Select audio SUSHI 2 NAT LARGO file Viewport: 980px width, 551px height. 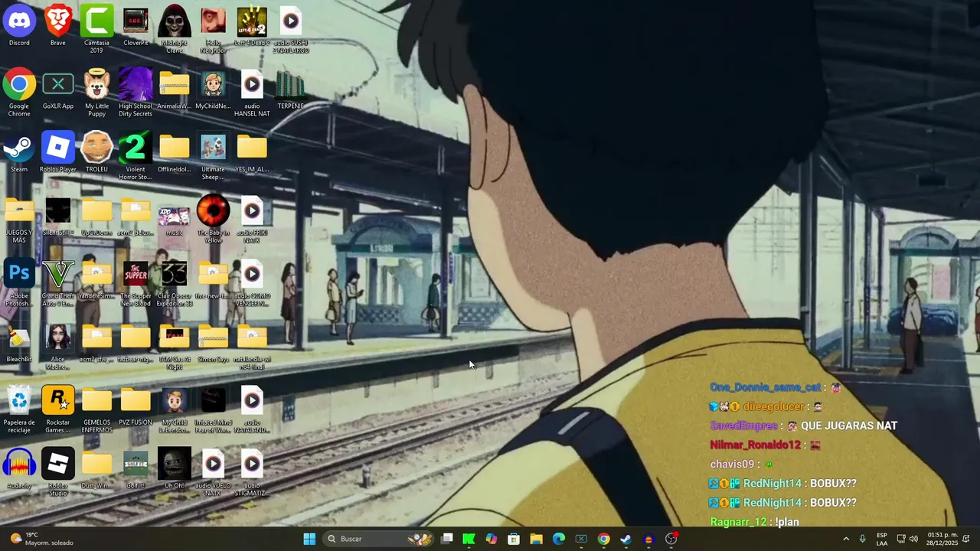click(290, 29)
